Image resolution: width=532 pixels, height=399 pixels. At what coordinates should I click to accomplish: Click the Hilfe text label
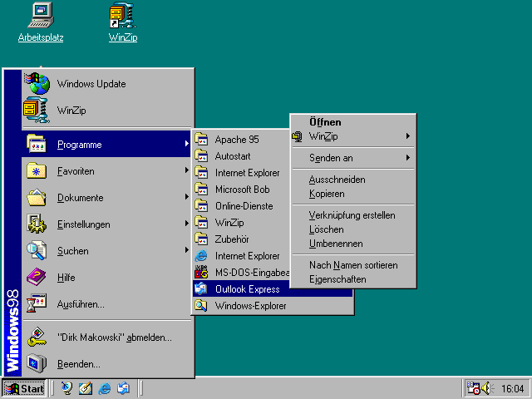66,278
